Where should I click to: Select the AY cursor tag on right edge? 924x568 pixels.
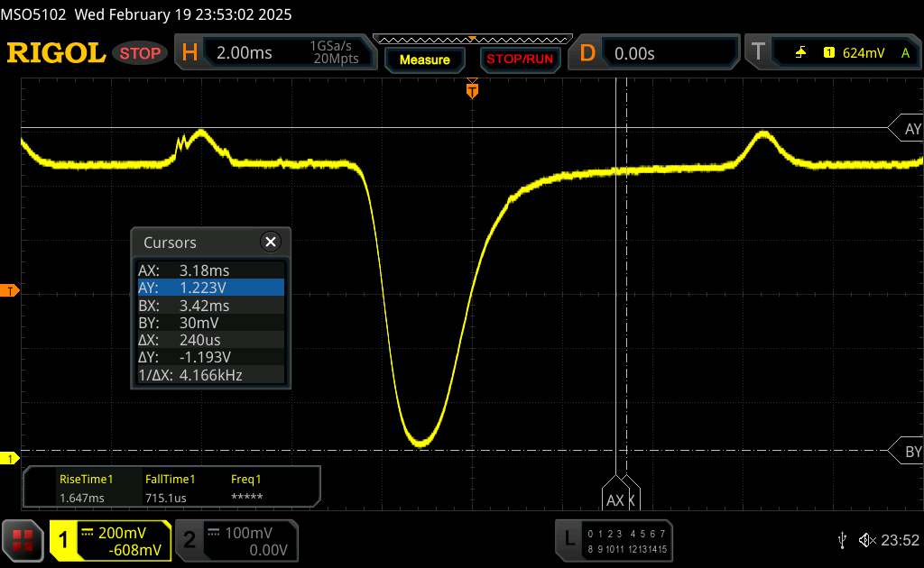pos(908,129)
